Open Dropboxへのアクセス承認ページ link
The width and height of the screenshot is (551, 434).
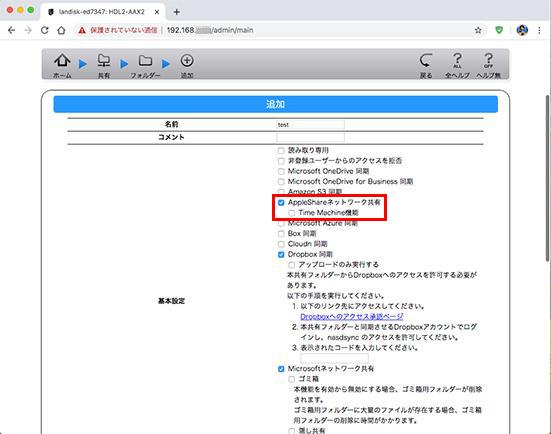(x=351, y=317)
